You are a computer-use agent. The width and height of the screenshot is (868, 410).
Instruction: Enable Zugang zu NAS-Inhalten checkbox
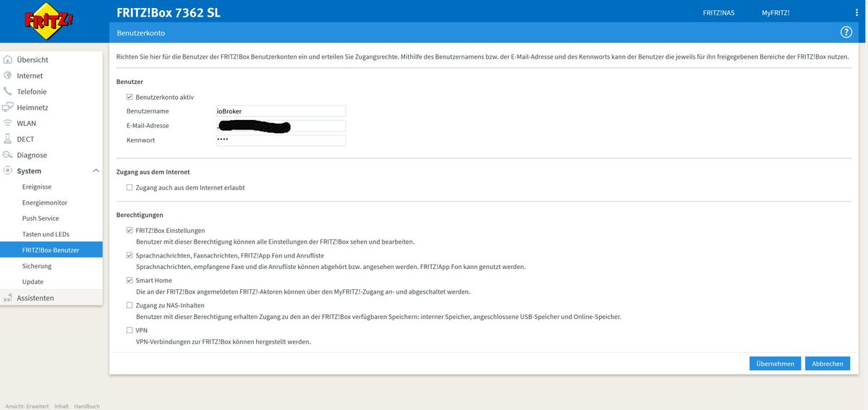click(x=129, y=306)
